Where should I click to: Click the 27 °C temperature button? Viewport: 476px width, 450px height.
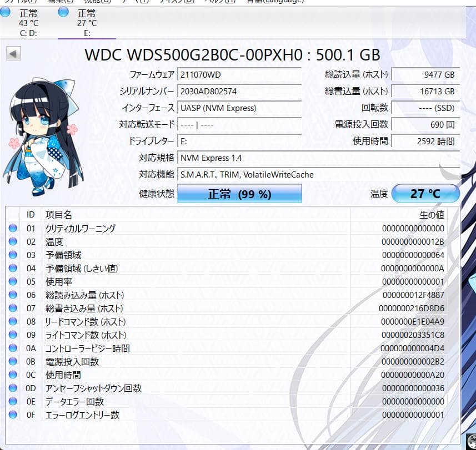click(x=425, y=194)
